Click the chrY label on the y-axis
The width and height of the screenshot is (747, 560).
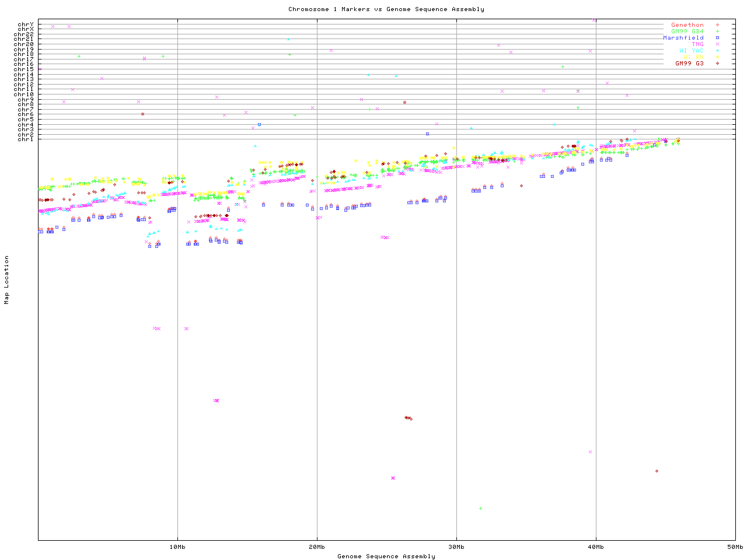[x=26, y=24]
